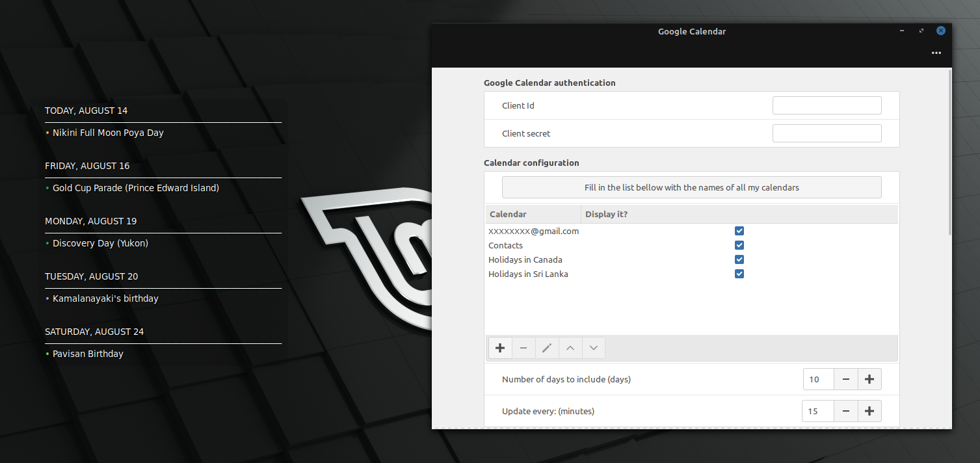Move calendar down with down-arrow icon
Image resolution: width=980 pixels, height=463 pixels.
click(x=594, y=348)
